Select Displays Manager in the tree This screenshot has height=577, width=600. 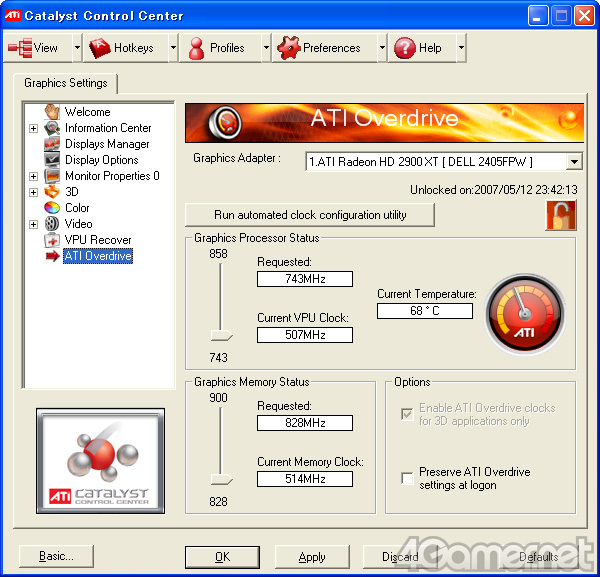coord(107,144)
